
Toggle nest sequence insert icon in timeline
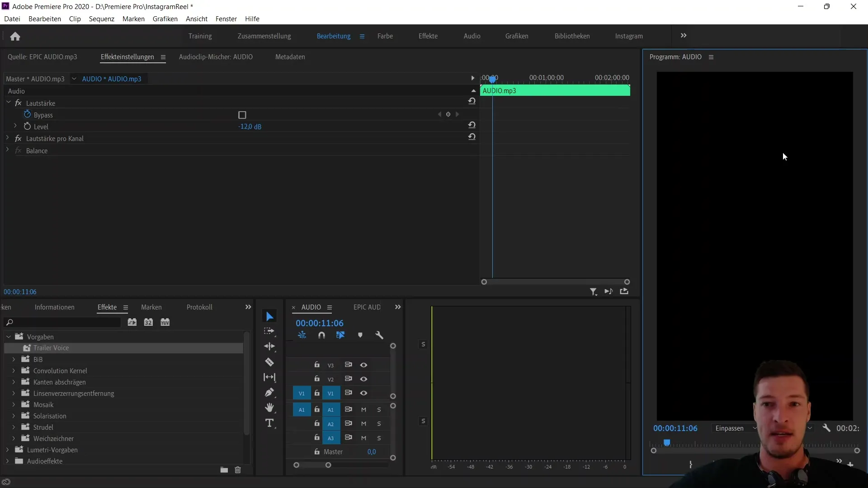tap(302, 335)
